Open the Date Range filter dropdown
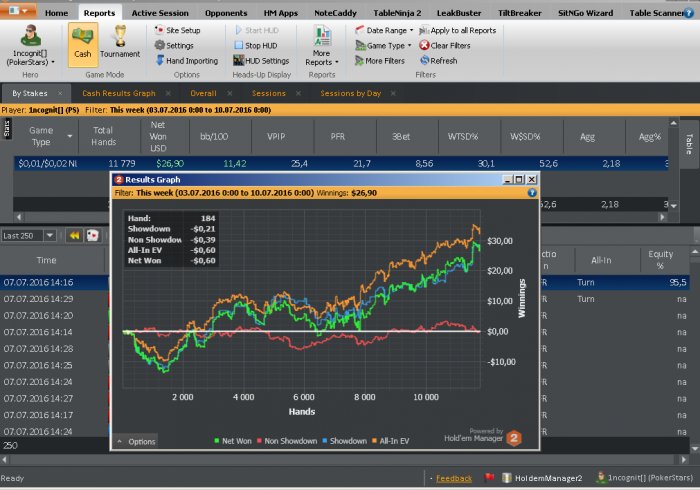This screenshot has width=700, height=490. point(384,30)
